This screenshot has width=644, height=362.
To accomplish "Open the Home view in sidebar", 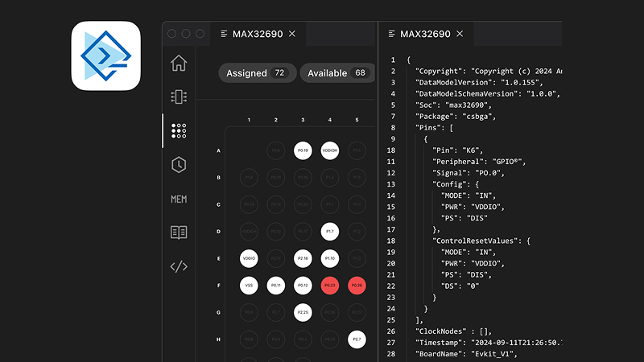I will tap(179, 63).
